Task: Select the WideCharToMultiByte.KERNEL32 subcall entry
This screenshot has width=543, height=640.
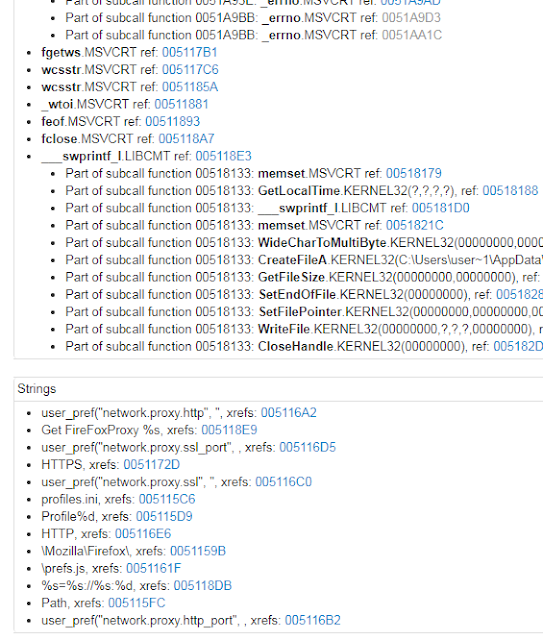Action: pyautogui.click(x=304, y=243)
